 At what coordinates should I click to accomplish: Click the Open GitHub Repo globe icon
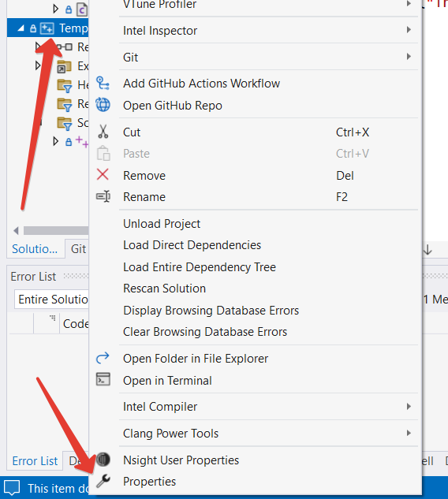click(103, 105)
